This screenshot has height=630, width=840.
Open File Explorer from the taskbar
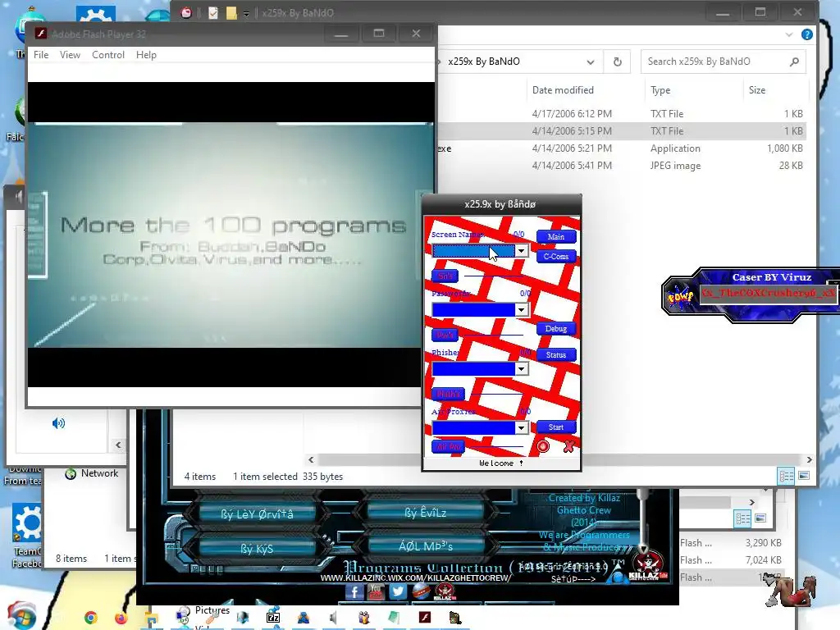tap(152, 619)
